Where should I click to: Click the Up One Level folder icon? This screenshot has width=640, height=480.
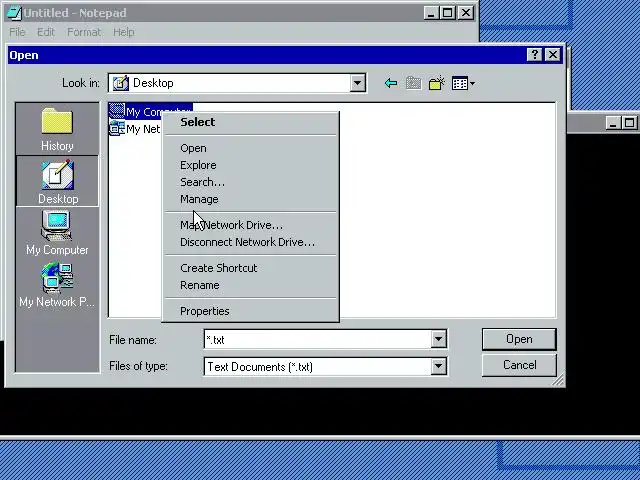point(413,83)
